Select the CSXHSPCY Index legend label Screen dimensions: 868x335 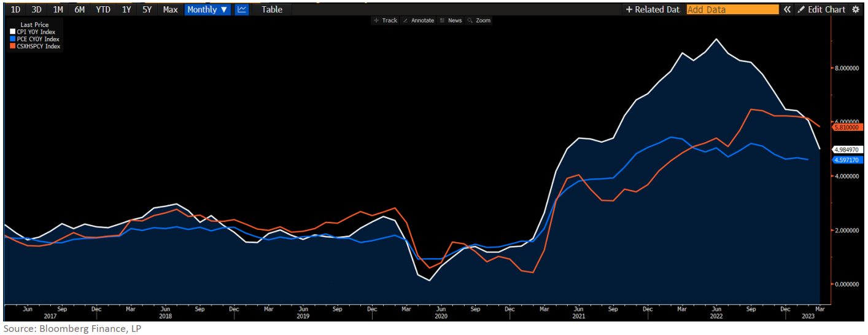coord(39,46)
